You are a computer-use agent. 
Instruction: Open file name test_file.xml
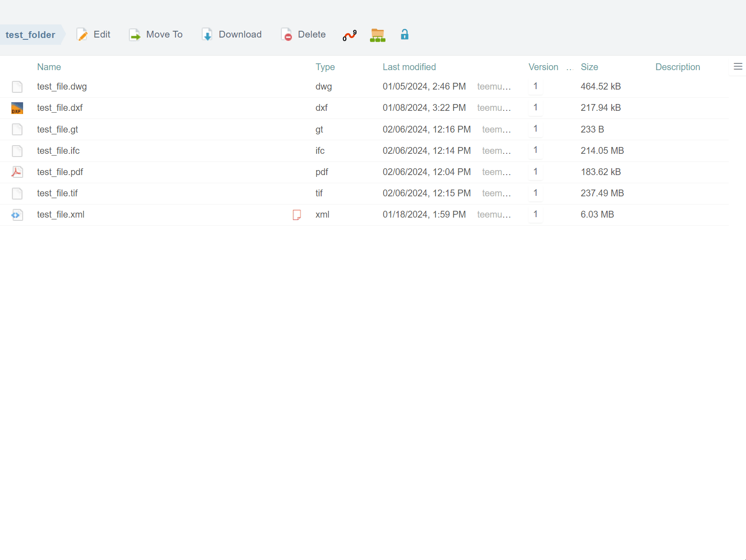point(61,214)
